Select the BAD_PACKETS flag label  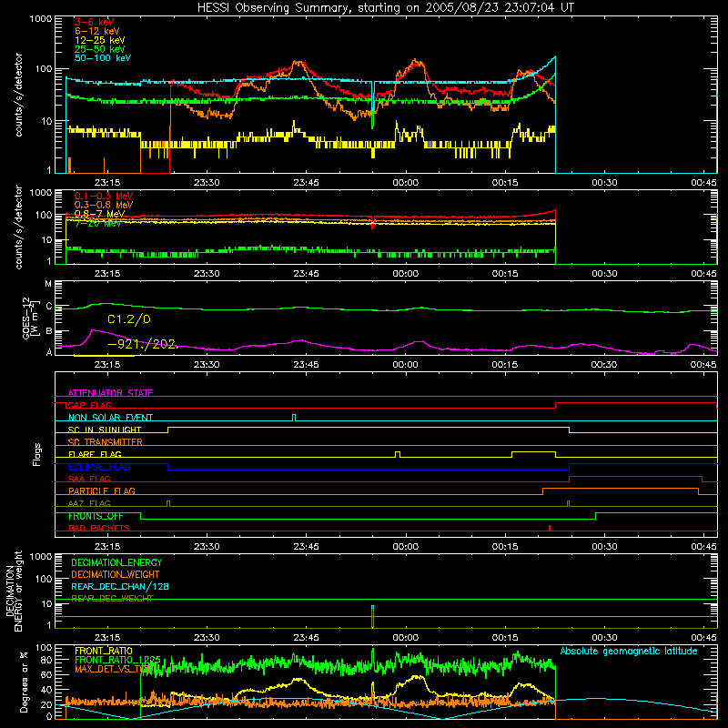99,528
